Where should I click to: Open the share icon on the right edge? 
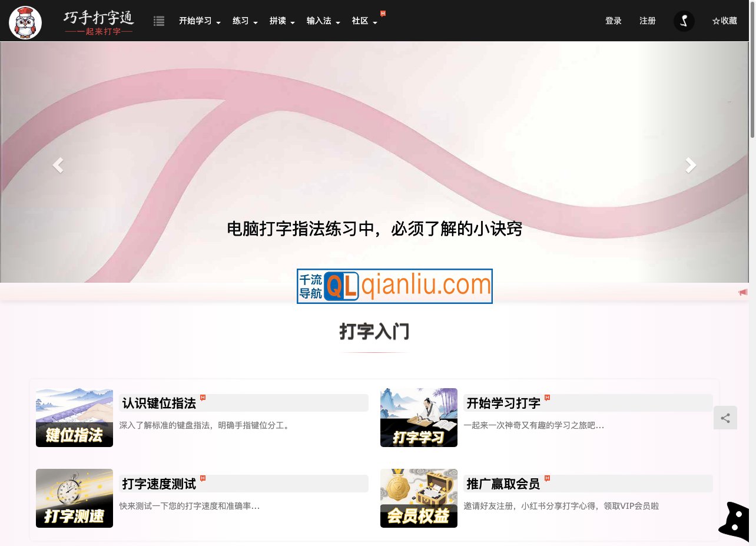point(725,418)
